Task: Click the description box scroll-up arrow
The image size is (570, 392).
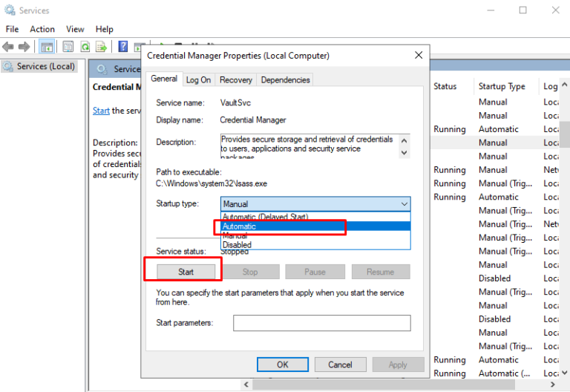Action: (404, 140)
